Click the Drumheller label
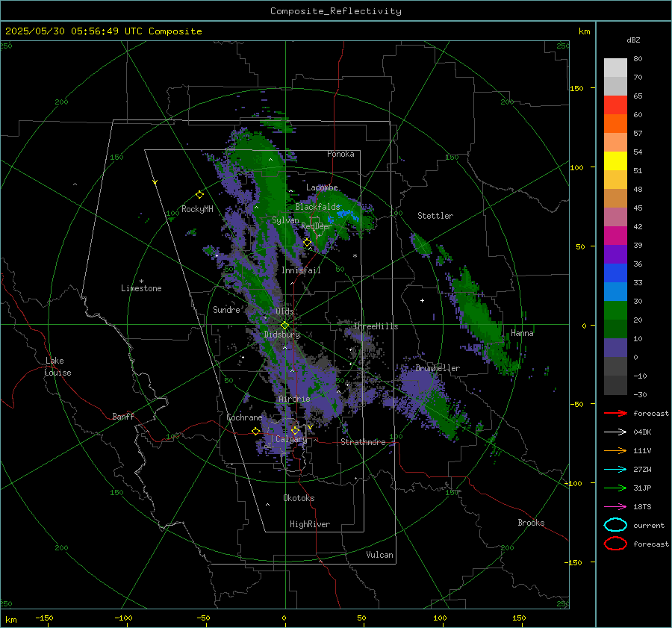672x628 pixels. tap(438, 368)
